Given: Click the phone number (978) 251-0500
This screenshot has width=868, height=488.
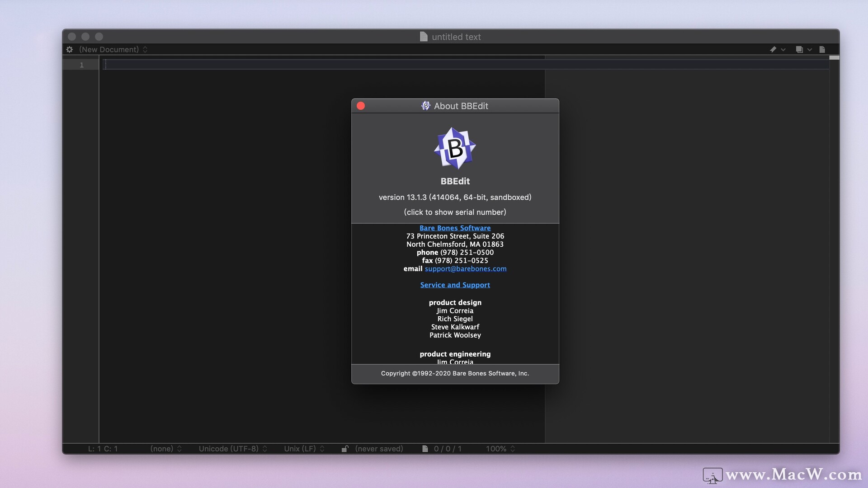Looking at the screenshot, I should tap(467, 252).
